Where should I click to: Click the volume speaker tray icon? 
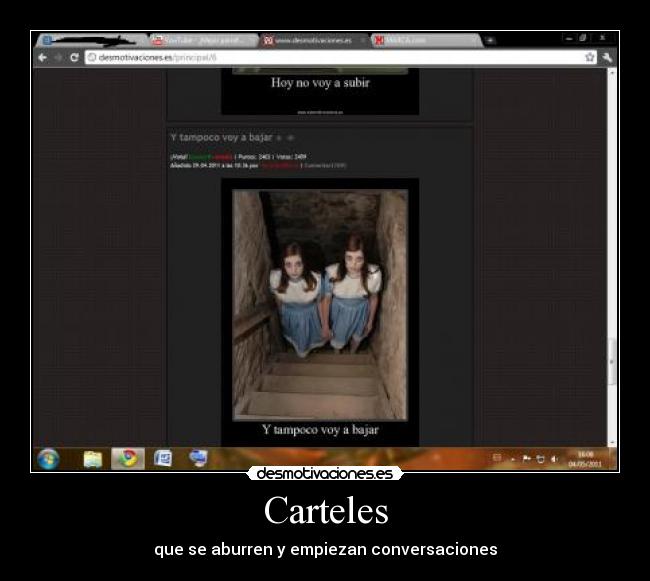[554, 459]
